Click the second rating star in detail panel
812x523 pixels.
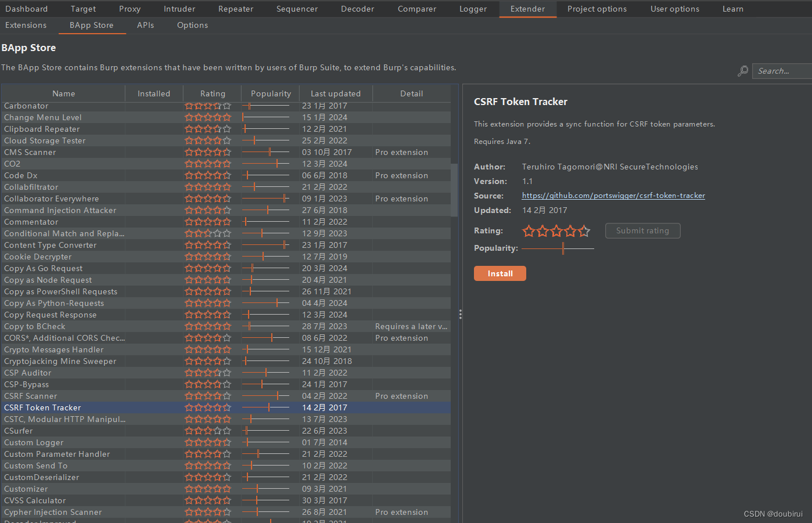pos(542,231)
